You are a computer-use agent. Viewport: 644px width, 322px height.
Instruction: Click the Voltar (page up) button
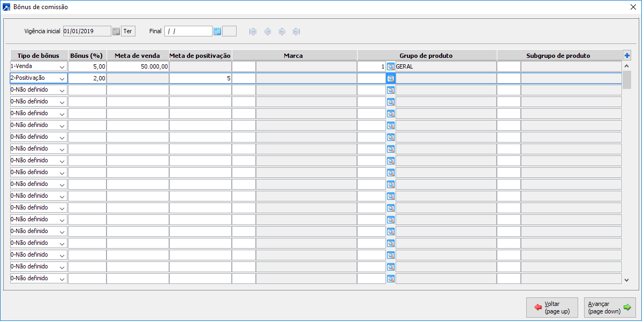[x=552, y=308]
